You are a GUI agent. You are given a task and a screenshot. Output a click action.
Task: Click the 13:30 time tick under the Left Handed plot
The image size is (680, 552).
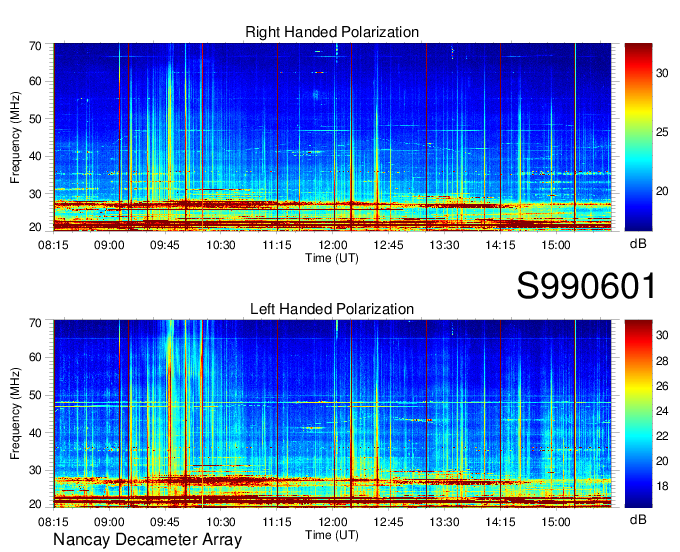445,522
